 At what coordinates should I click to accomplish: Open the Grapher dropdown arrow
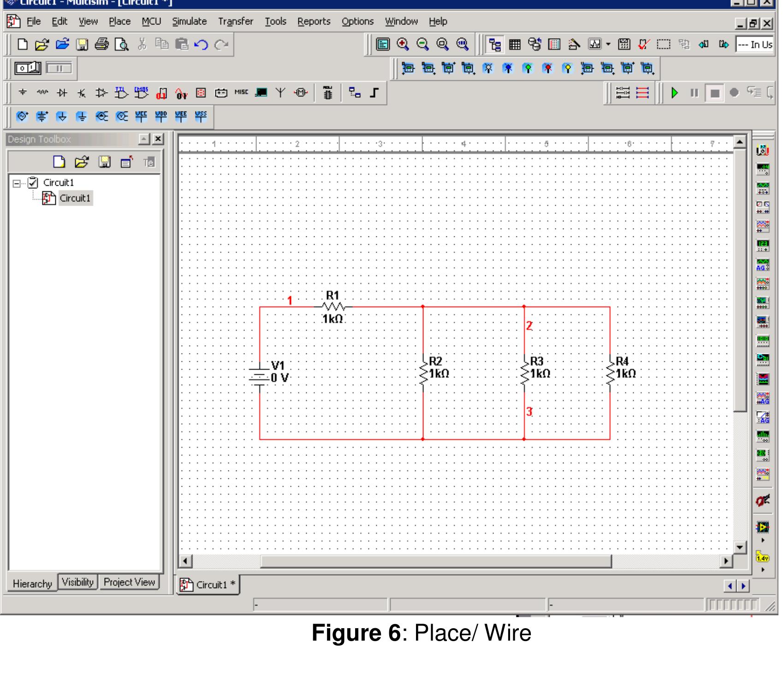[x=608, y=45]
